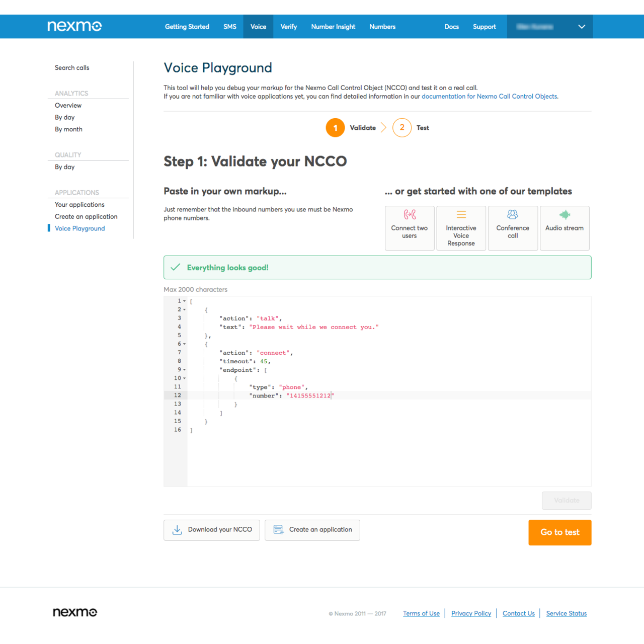Open the Nexmo Call Control Objects documentation

click(489, 96)
